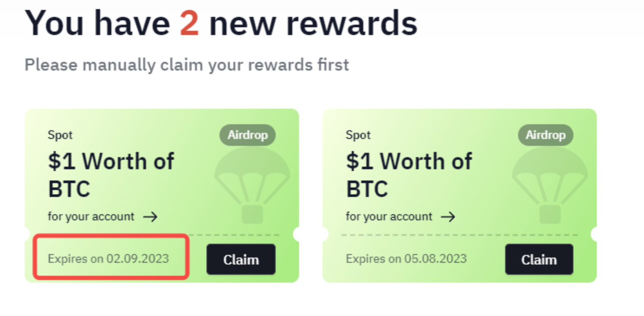Click the Airdrop badge on the right reward card
The height and width of the screenshot is (316, 644).
coord(545,135)
